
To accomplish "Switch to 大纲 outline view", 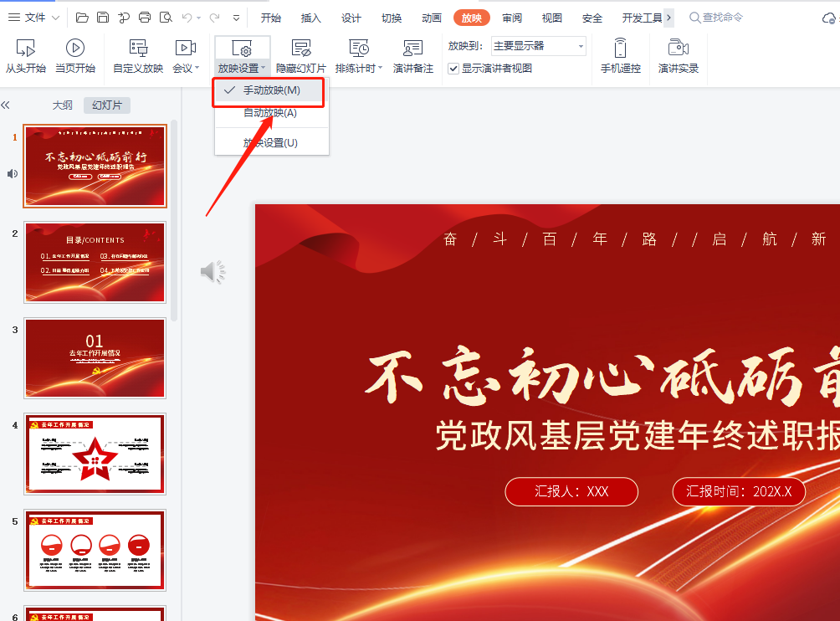I will point(62,105).
